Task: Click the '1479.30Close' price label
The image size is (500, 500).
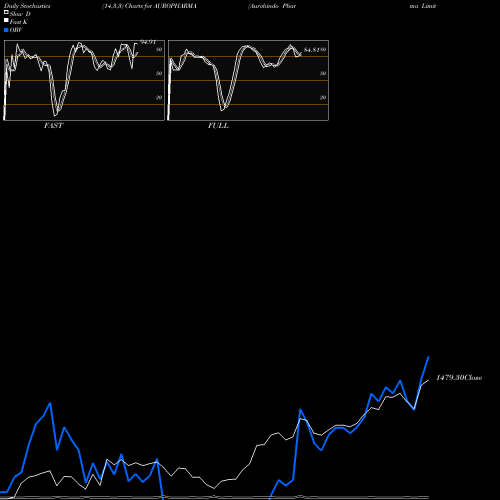Action: tap(459, 378)
